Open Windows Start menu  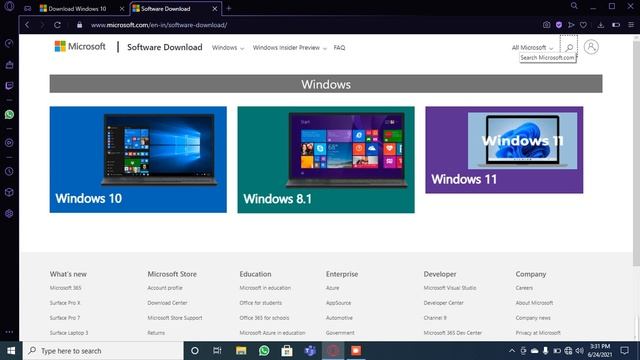[11, 351]
